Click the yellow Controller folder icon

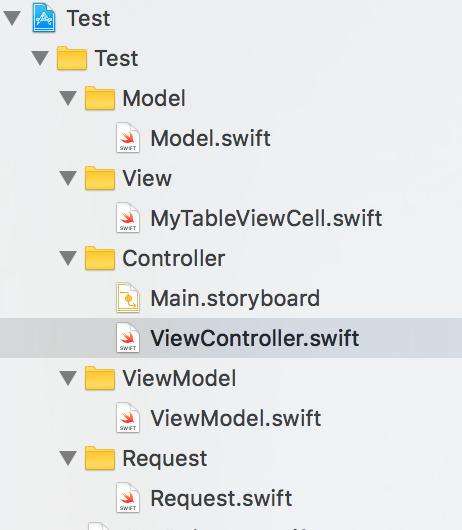(x=100, y=258)
